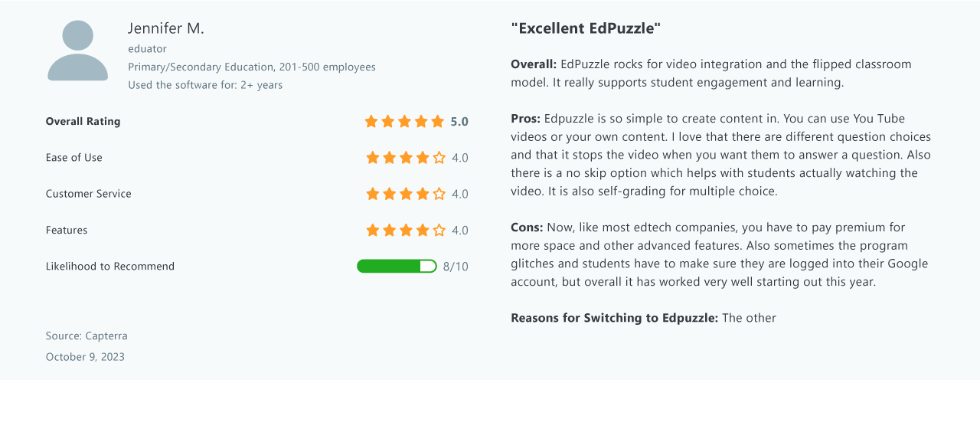Click the Cons: label in the review
Viewport: 980px width, 429px height.
528,228
